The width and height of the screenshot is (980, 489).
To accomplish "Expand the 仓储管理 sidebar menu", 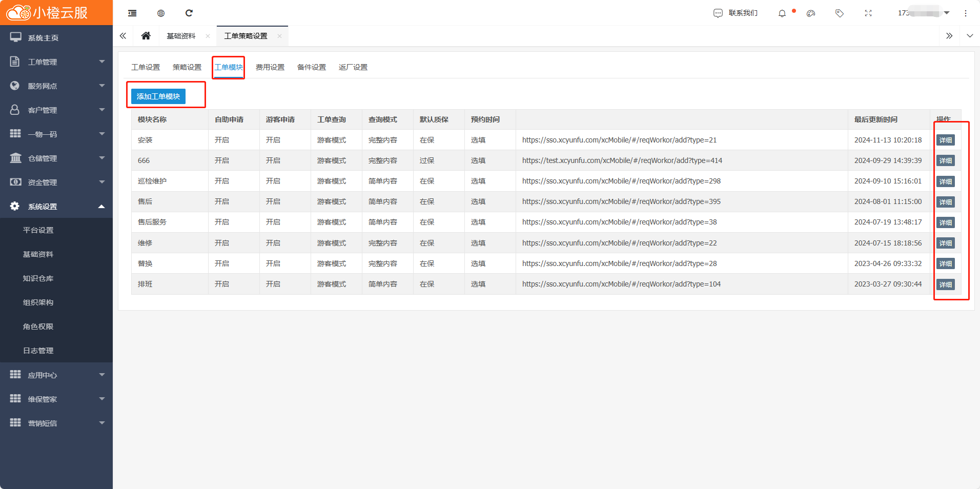I will coord(56,158).
